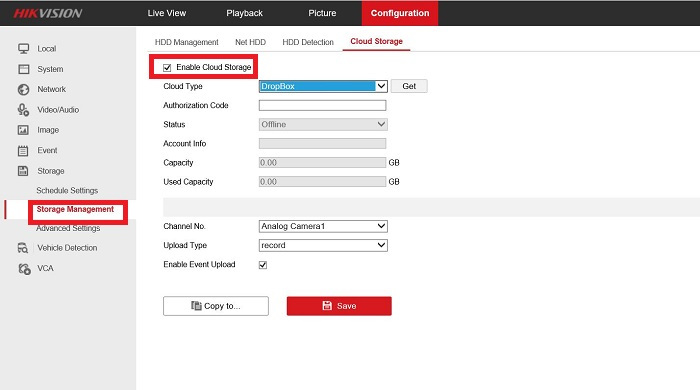Switch to the HDD Management tab
Viewport: 700px width, 390px height.
point(187,42)
